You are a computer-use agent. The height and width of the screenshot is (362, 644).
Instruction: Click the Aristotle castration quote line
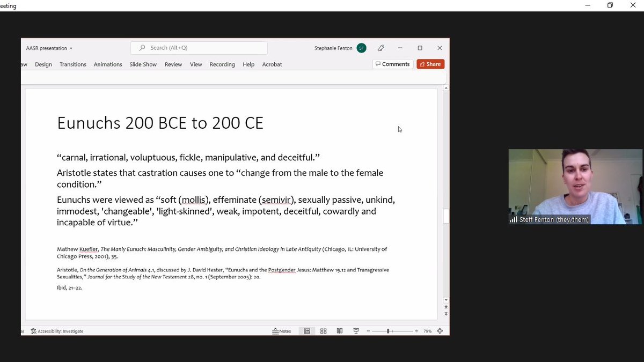pos(220,179)
